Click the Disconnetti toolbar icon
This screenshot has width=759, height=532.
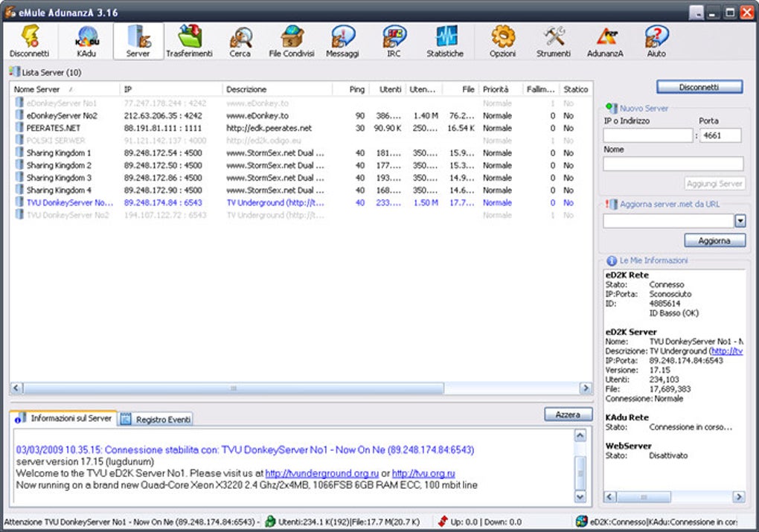pos(29,41)
